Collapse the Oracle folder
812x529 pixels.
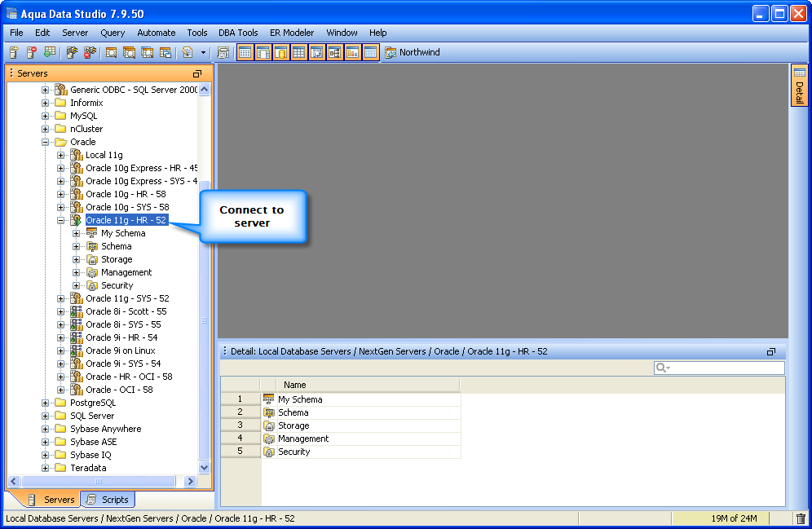pyautogui.click(x=45, y=142)
